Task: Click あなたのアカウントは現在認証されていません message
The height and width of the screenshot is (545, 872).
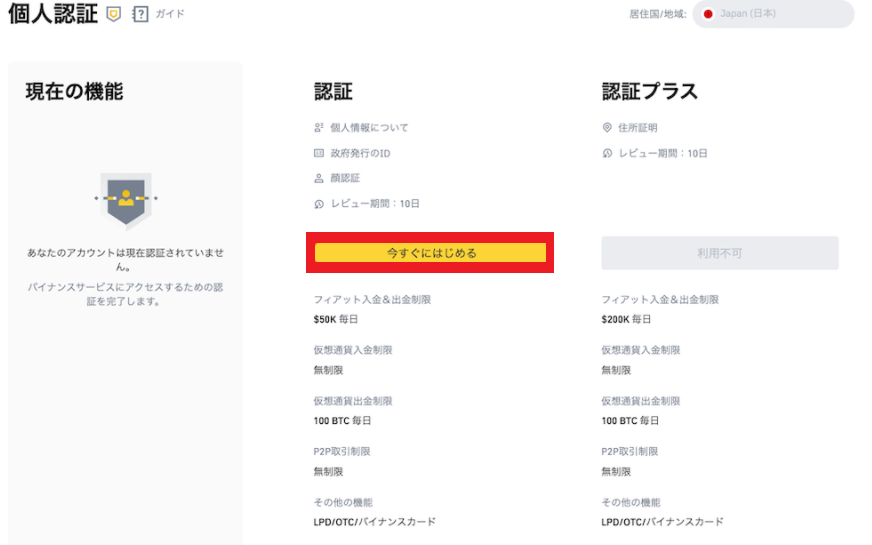Action: coord(125,260)
